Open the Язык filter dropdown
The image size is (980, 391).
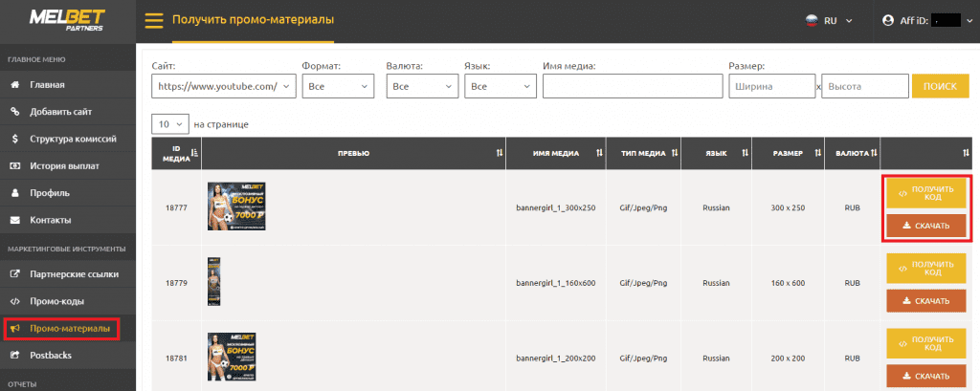point(501,87)
